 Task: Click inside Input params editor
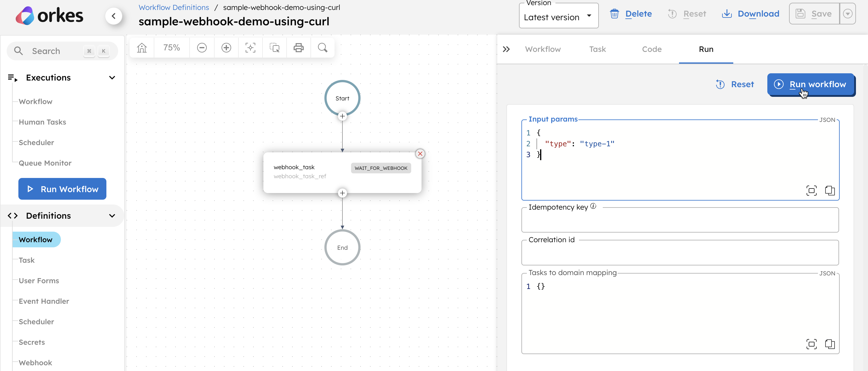(680, 160)
